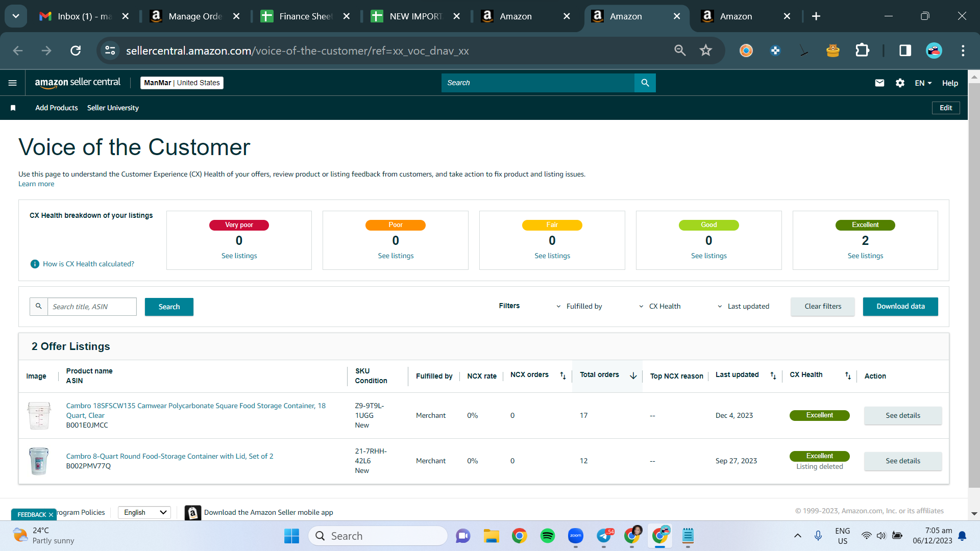This screenshot has height=551, width=980.
Task: Click the Cambro 18-Quart container thumbnail
Action: (x=39, y=415)
